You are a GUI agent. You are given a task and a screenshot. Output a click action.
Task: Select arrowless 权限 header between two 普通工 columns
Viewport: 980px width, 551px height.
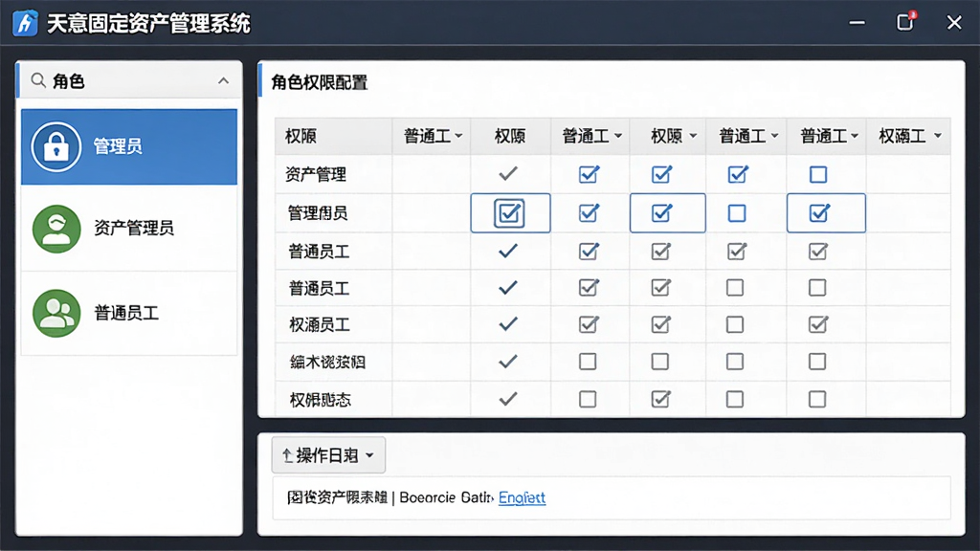pos(510,136)
